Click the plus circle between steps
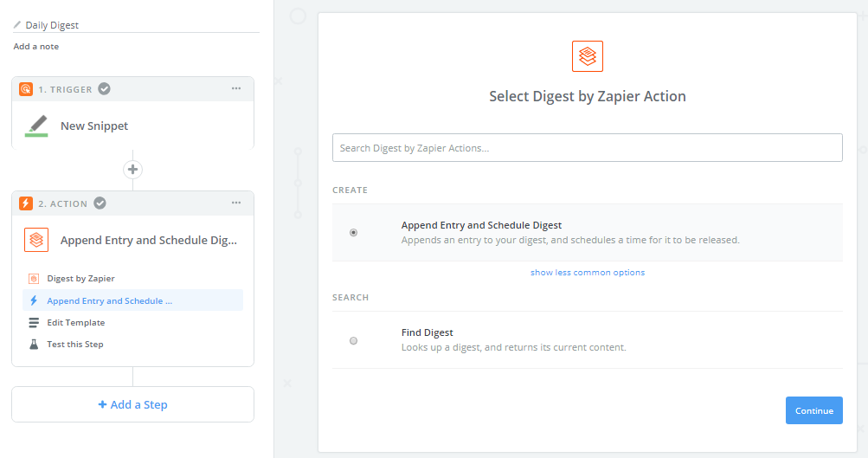The image size is (868, 458). pyautogui.click(x=132, y=170)
